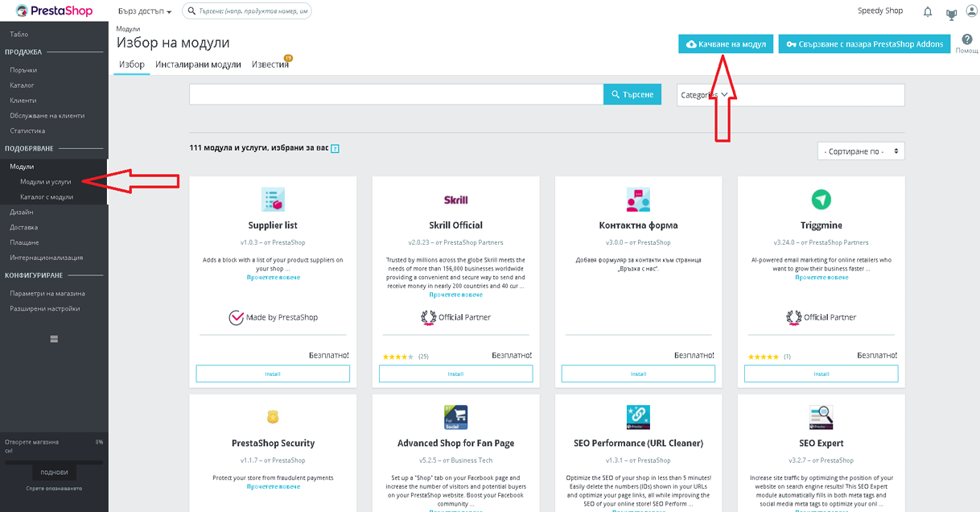The image size is (980, 512).
Task: Click Спрете опознаването link
Action: coord(54,488)
